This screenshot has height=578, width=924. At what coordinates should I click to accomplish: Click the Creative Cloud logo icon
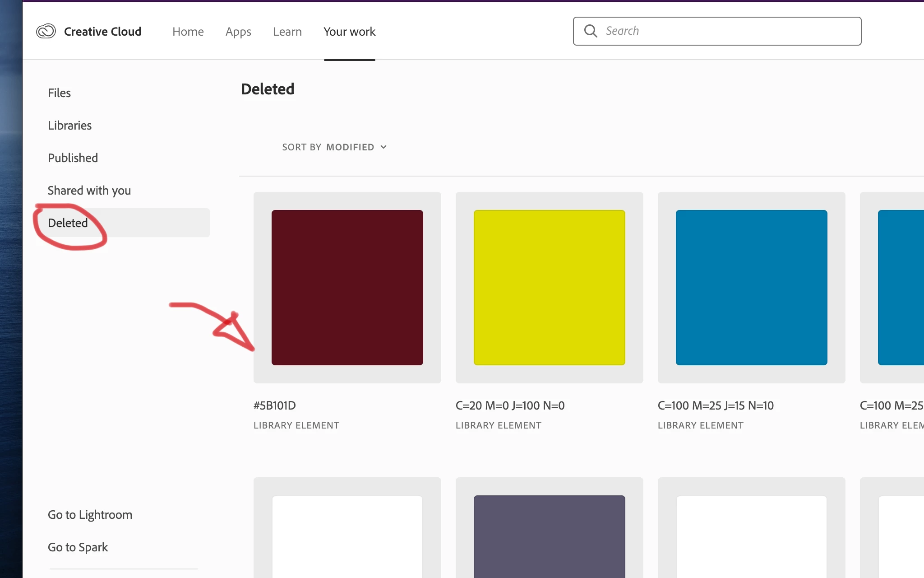(46, 31)
